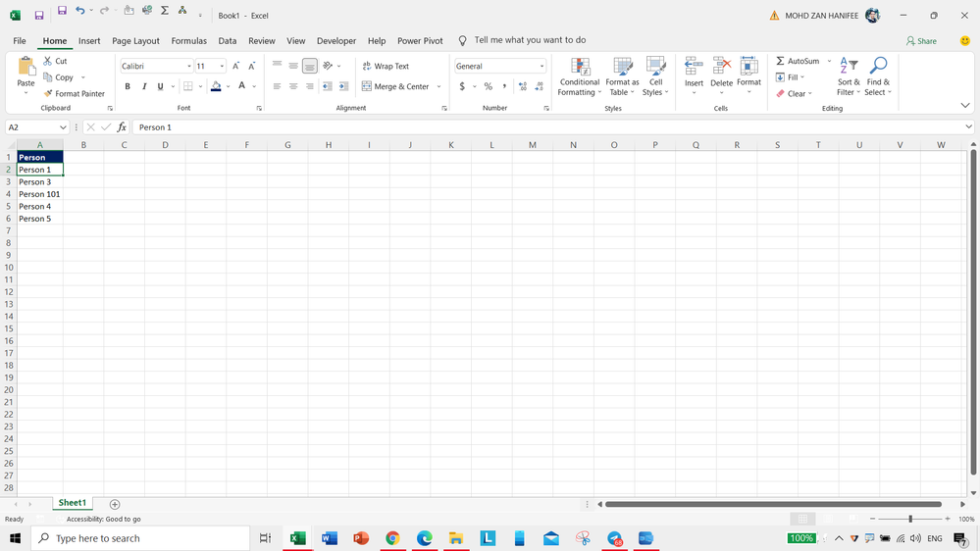
Task: Toggle align text left
Action: click(277, 86)
